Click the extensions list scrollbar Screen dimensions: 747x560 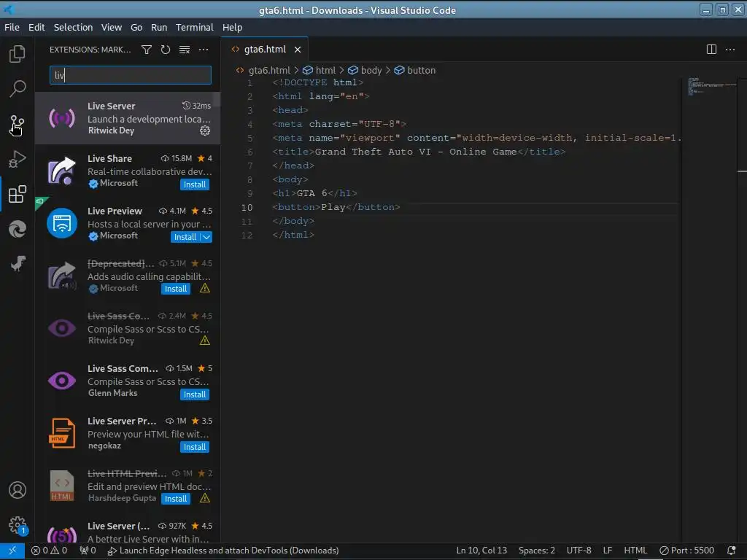[217, 99]
